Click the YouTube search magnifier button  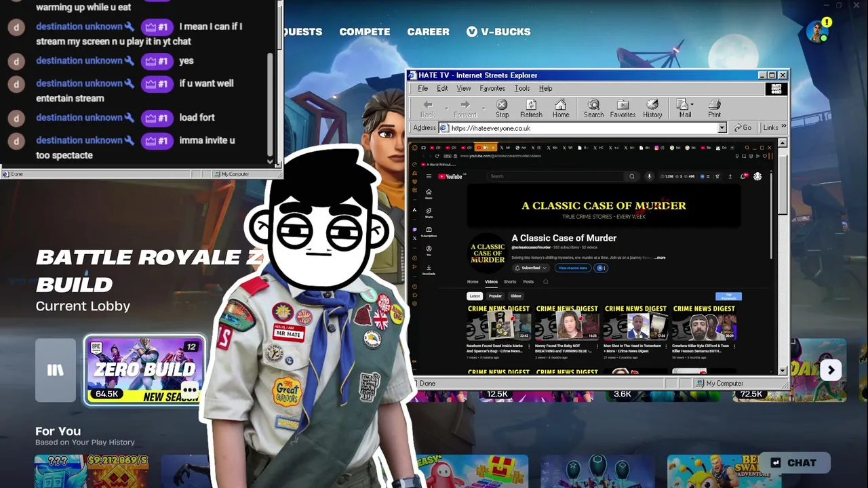[632, 176]
